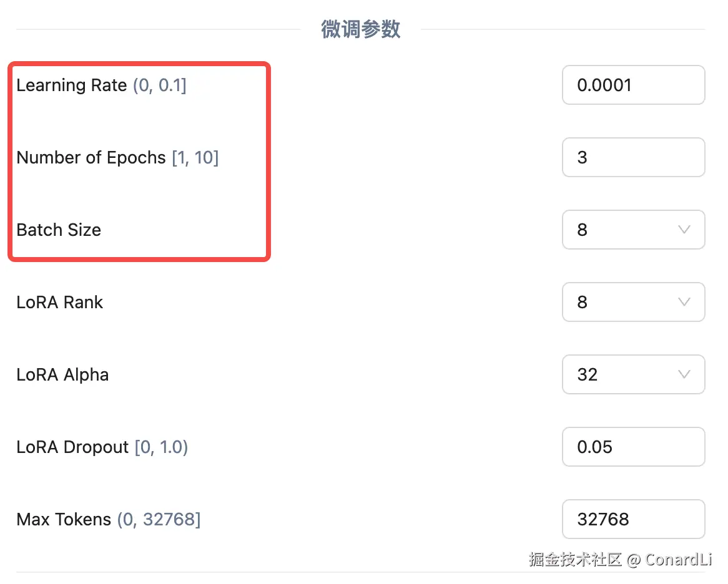The height and width of the screenshot is (584, 728).
Task: Click the Batch Size label text
Action: (59, 230)
